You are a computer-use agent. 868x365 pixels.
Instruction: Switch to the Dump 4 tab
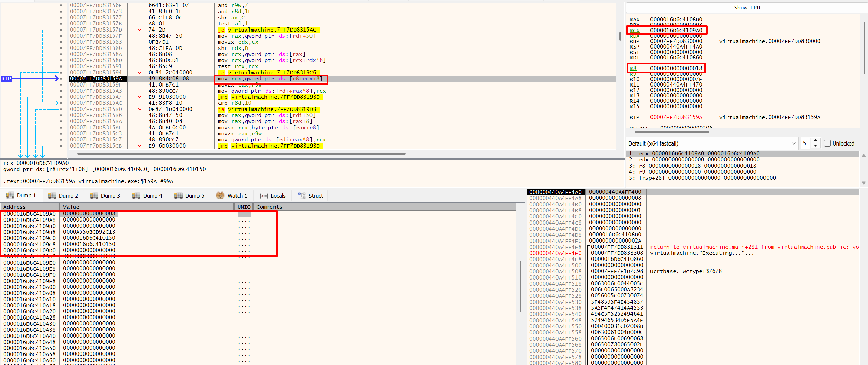click(147, 196)
